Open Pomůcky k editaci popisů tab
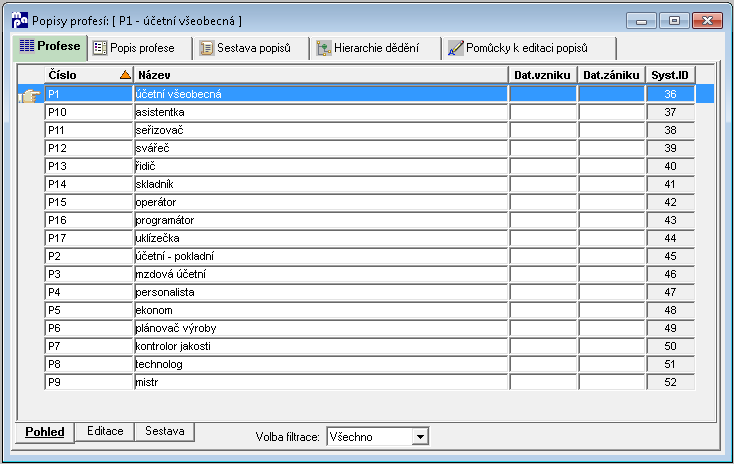734x464 pixels. (x=529, y=48)
